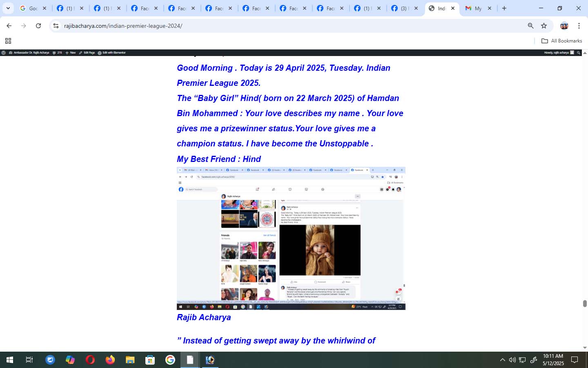
Task: Click the 'Rajib Acharya' text below image
Action: 204,317
